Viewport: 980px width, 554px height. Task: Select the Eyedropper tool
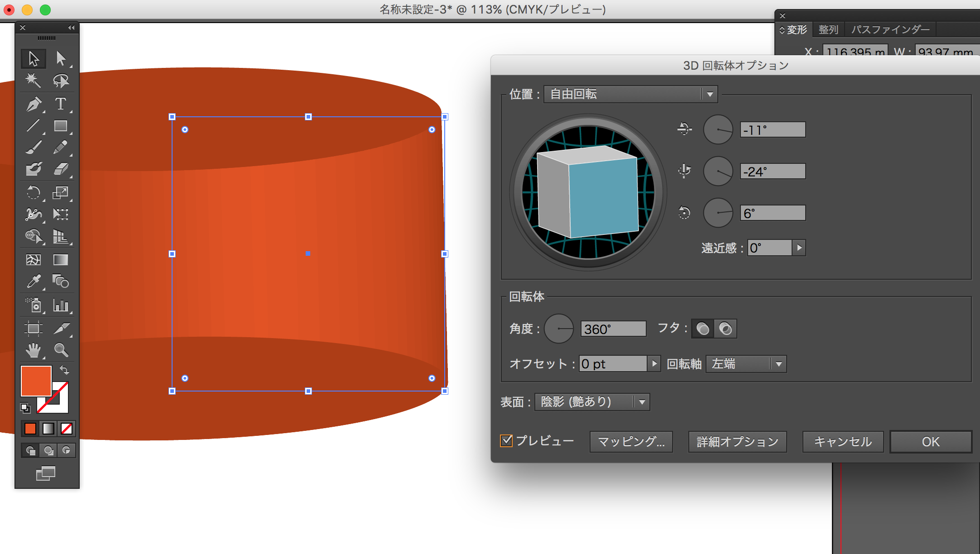pos(34,282)
